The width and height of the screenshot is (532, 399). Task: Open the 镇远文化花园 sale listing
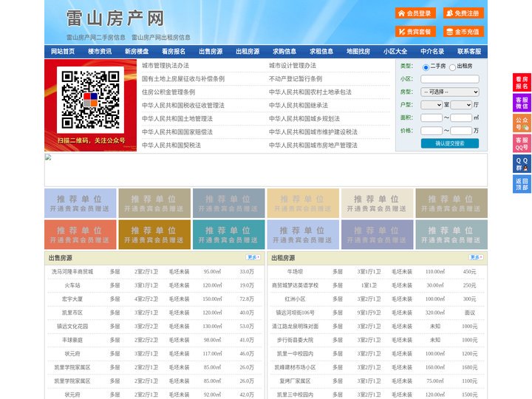72,327
